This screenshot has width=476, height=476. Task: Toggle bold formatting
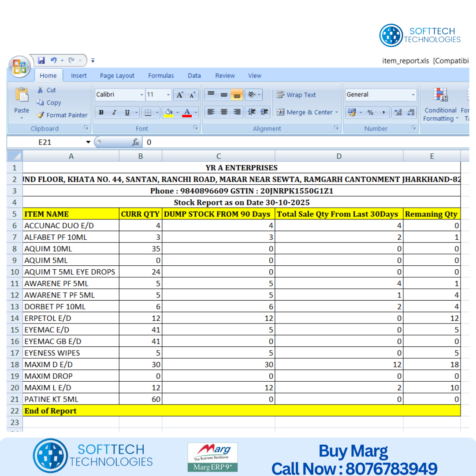point(101,112)
